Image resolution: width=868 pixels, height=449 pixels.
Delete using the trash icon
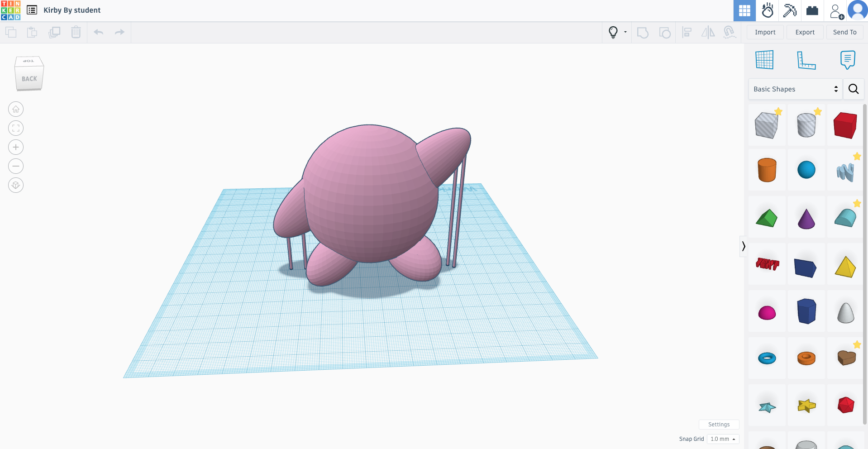coord(76,32)
